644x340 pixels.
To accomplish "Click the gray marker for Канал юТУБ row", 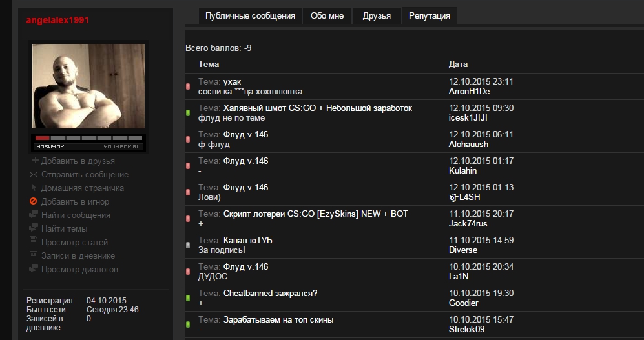I will click(x=188, y=245).
